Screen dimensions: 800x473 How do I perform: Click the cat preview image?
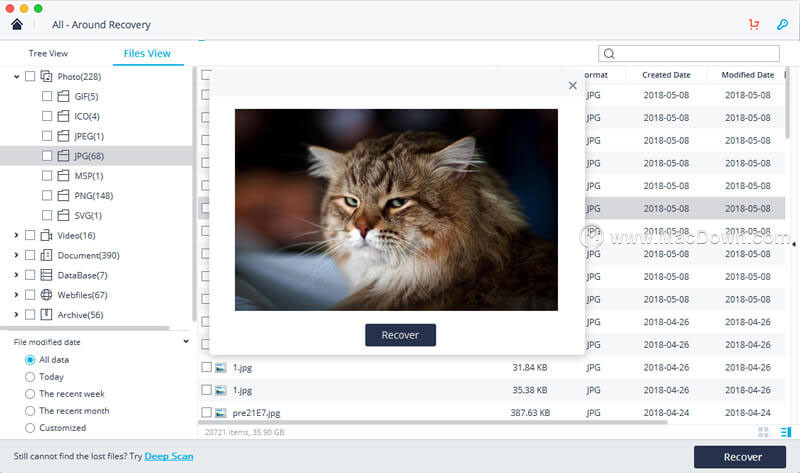click(396, 210)
